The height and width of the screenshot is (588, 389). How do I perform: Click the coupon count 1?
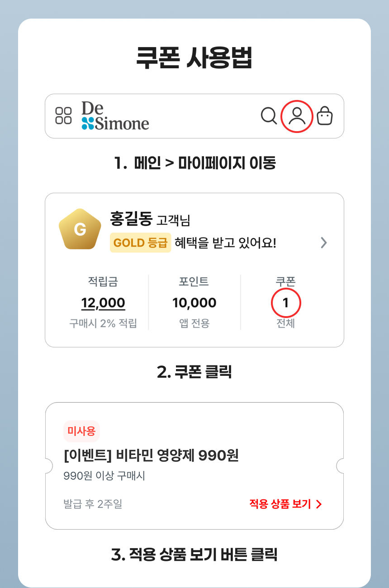(285, 303)
